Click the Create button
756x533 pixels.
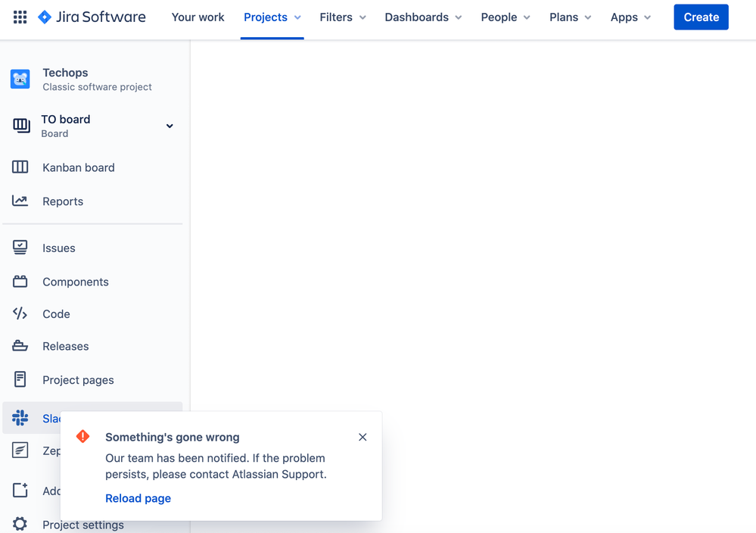[x=701, y=17]
